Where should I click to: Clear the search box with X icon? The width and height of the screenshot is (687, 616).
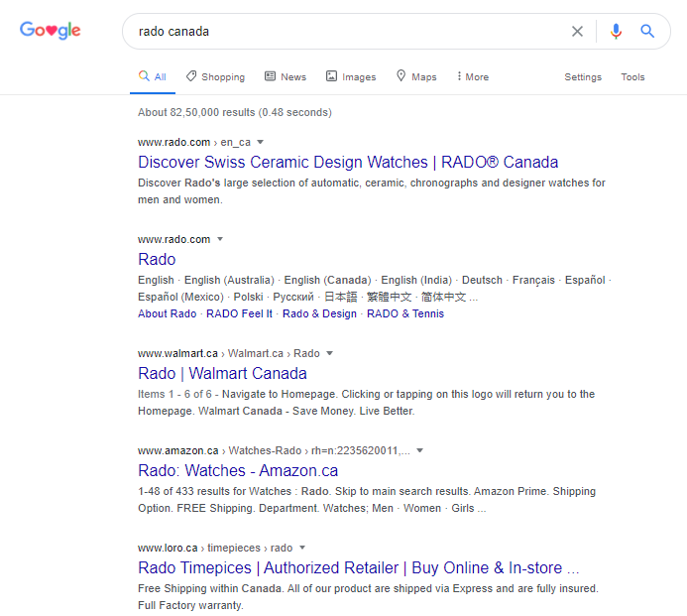click(577, 31)
